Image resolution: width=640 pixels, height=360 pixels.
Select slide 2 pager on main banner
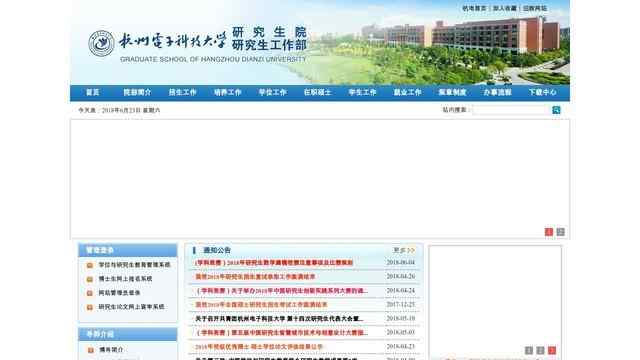tap(560, 232)
